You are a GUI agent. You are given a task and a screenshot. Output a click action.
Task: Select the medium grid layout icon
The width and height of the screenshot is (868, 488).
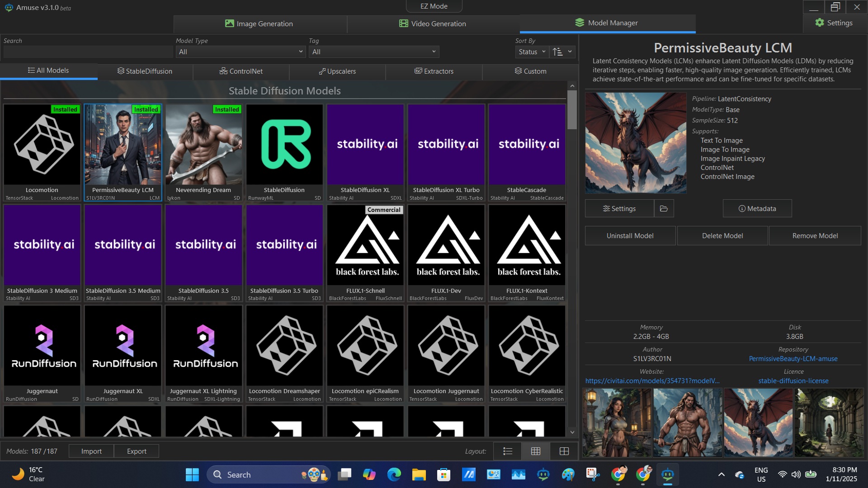tap(536, 451)
